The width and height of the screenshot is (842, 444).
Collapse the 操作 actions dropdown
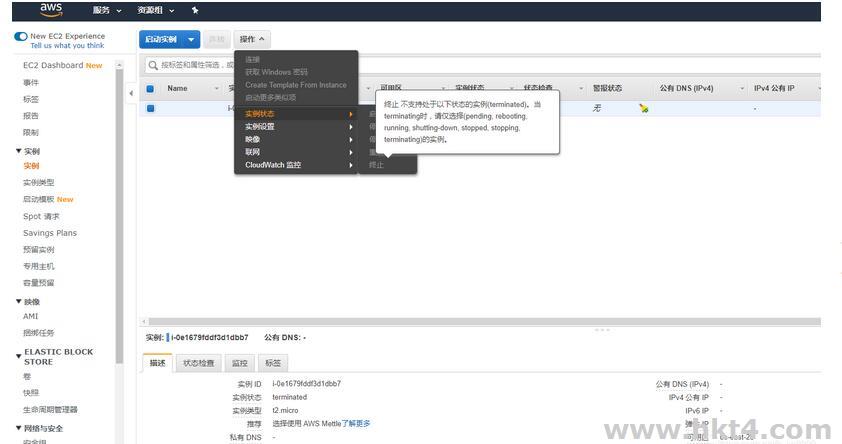tap(252, 39)
